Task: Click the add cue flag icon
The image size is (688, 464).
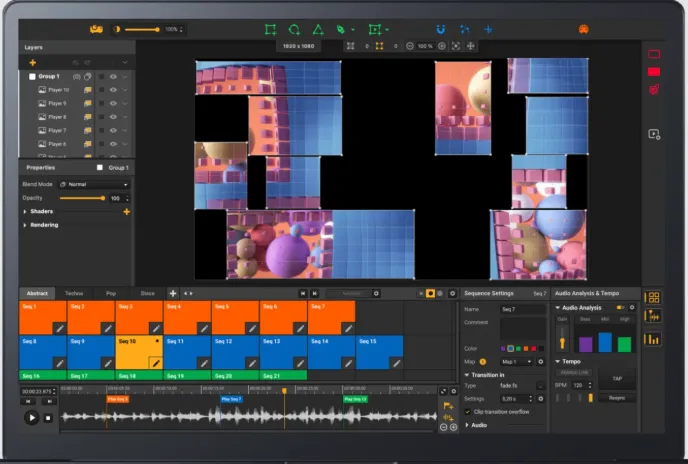Action: pyautogui.click(x=448, y=405)
